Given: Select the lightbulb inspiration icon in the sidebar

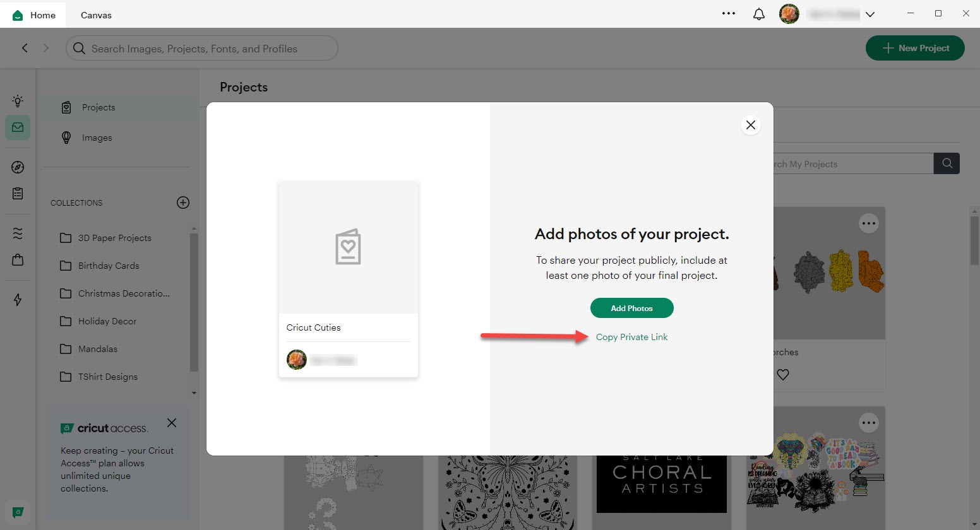Looking at the screenshot, I should (17, 100).
